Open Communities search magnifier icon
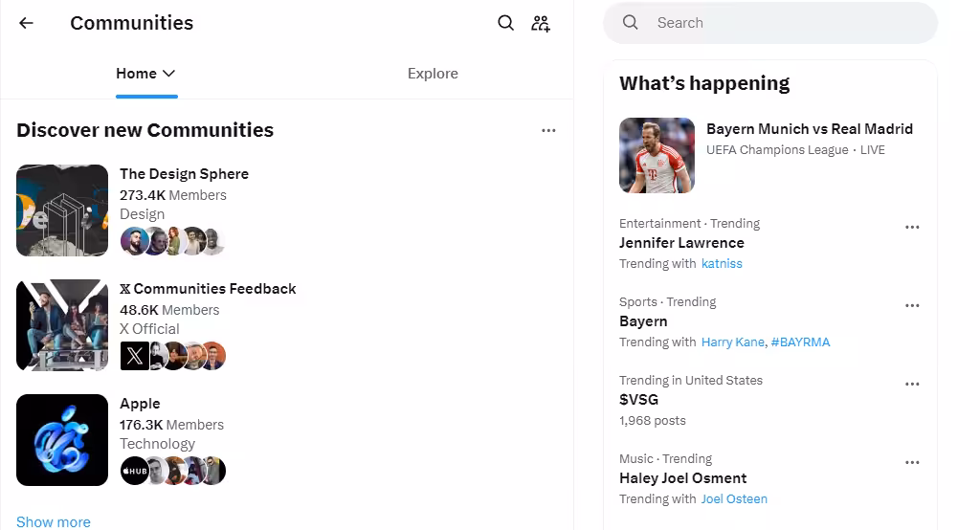Viewport: 980px width, 530px height. tap(505, 23)
